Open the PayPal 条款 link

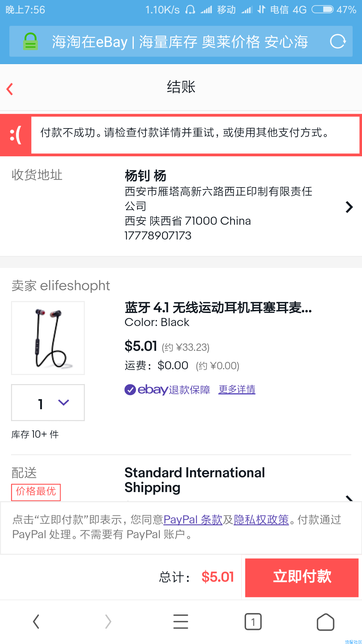pos(193,520)
